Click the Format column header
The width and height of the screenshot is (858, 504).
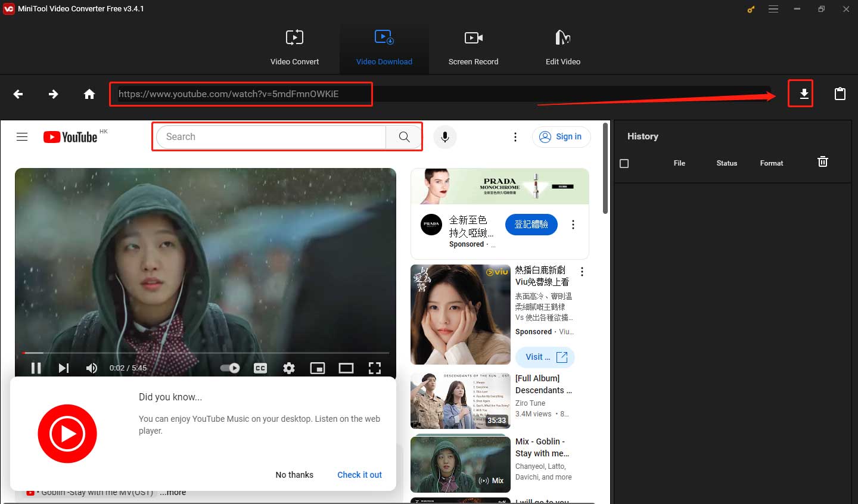(x=772, y=163)
